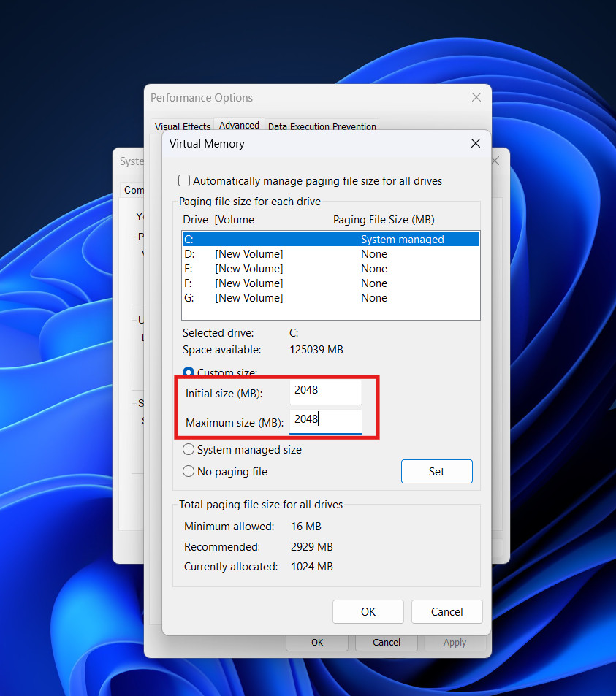Screen dimensions: 616x696
Task: Select drive F: New Volume
Action: click(x=330, y=283)
